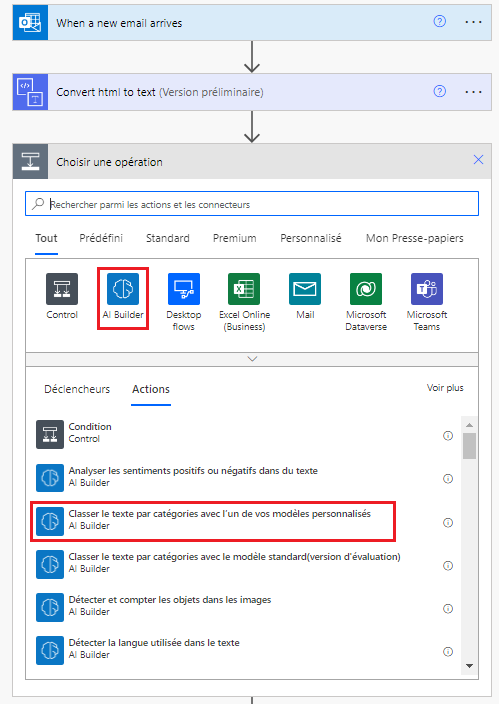Switch to the 'Prédéfini' tab
The height and width of the screenshot is (704, 499).
point(101,238)
